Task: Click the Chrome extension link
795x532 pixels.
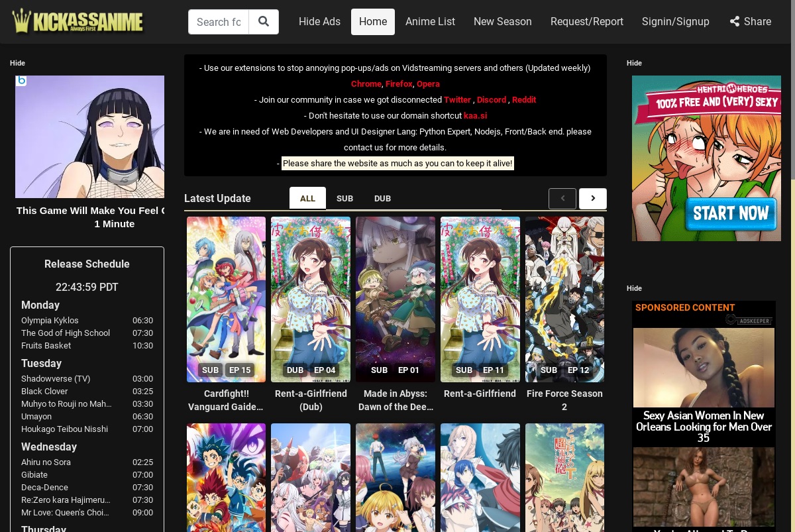Action: 366,84
